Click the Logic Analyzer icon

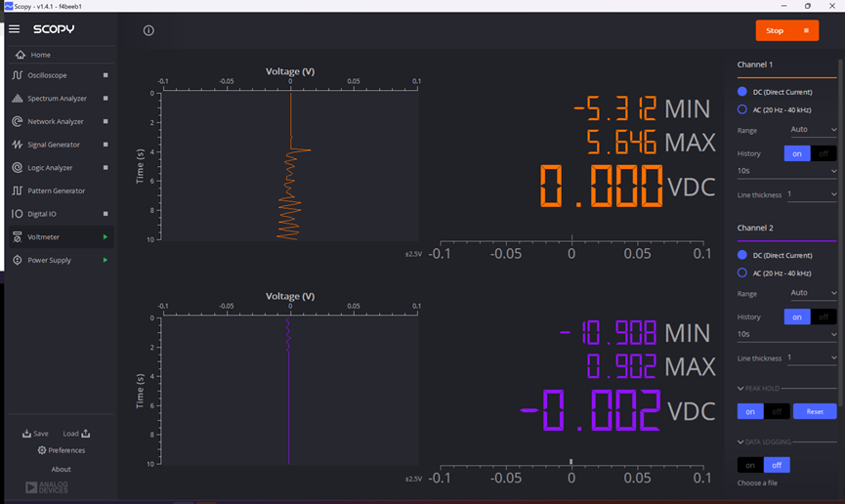coord(18,168)
